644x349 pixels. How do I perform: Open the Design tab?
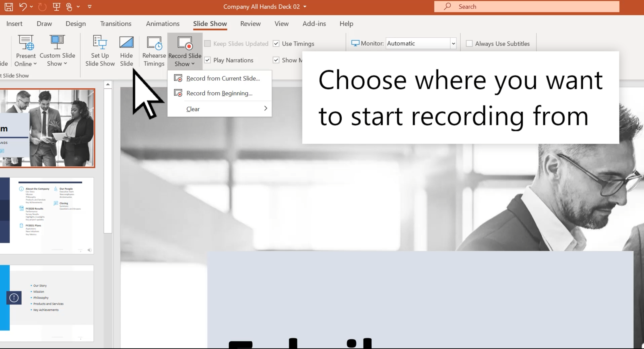coord(76,24)
